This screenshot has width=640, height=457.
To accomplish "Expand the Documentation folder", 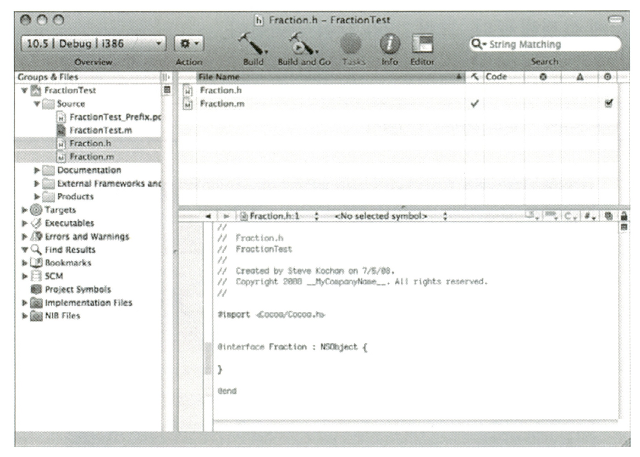I will [x=38, y=170].
